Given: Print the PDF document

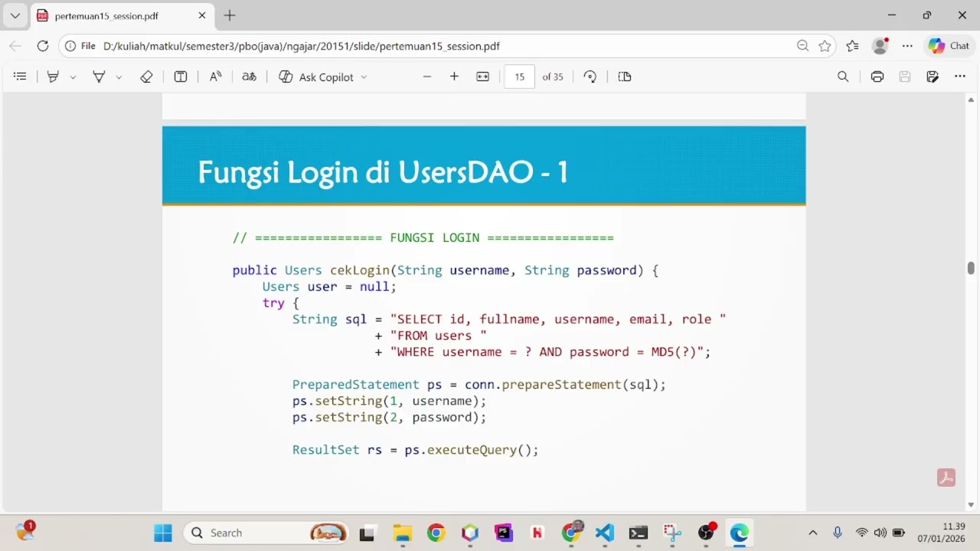Looking at the screenshot, I should (877, 77).
